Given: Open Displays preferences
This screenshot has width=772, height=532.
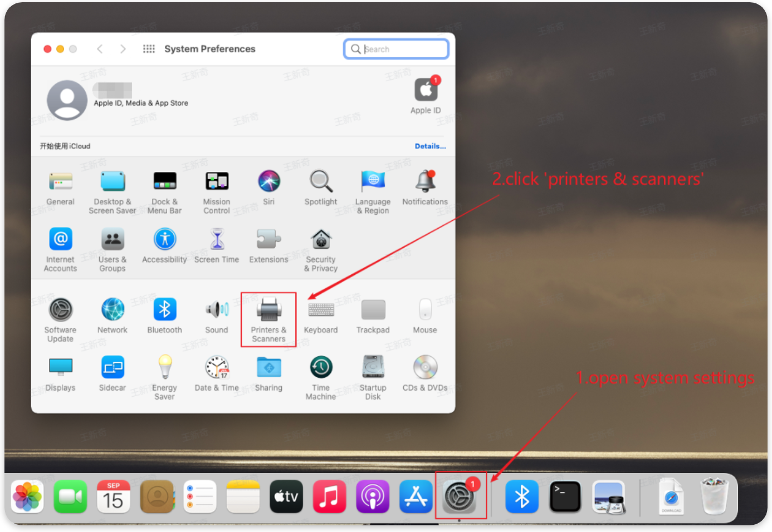Looking at the screenshot, I should [61, 367].
